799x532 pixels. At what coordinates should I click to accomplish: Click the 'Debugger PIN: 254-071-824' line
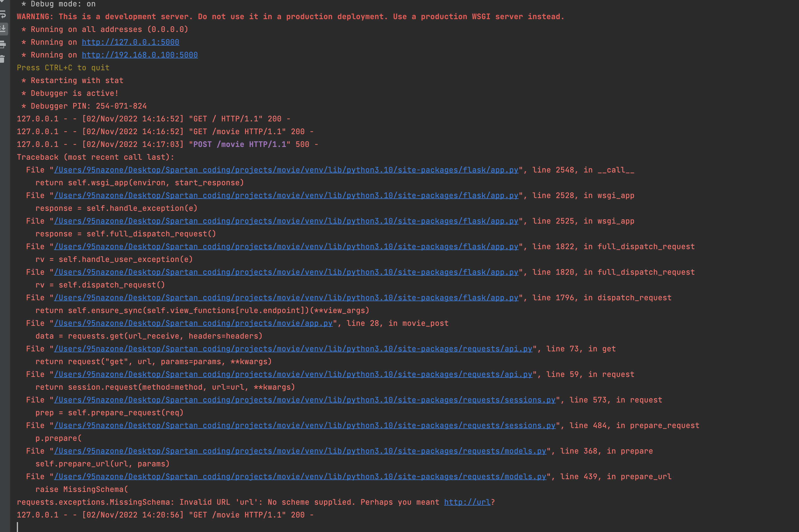(x=84, y=106)
